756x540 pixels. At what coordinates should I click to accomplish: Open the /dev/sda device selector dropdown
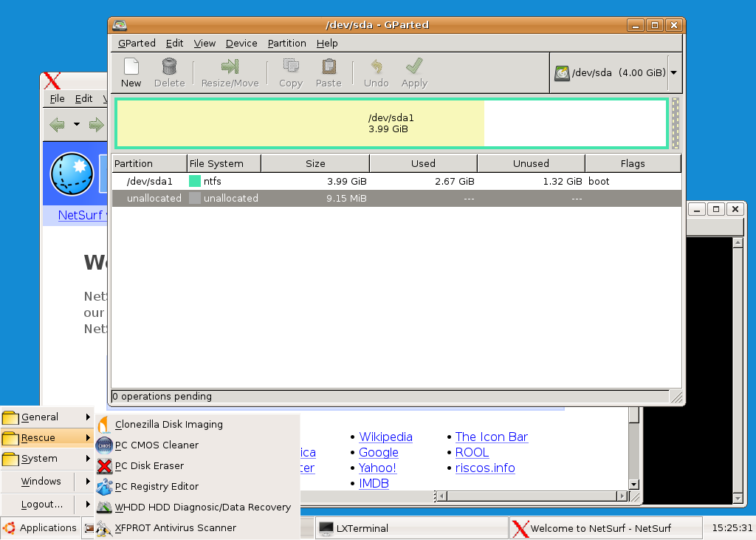tap(616, 73)
